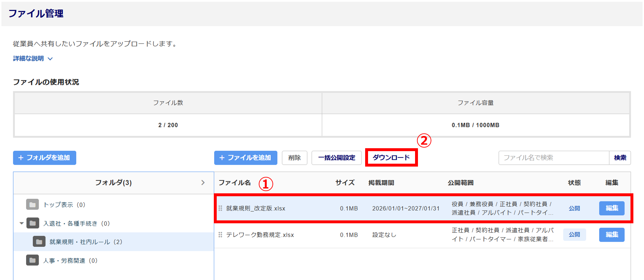Click the 就業規則・社内ルール folder icon
This screenshot has height=280, width=644.
tap(39, 242)
